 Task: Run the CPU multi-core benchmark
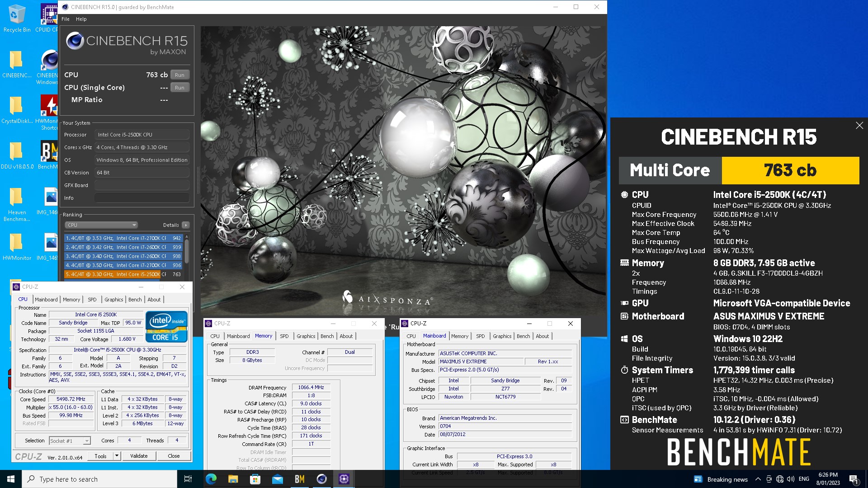(x=179, y=75)
